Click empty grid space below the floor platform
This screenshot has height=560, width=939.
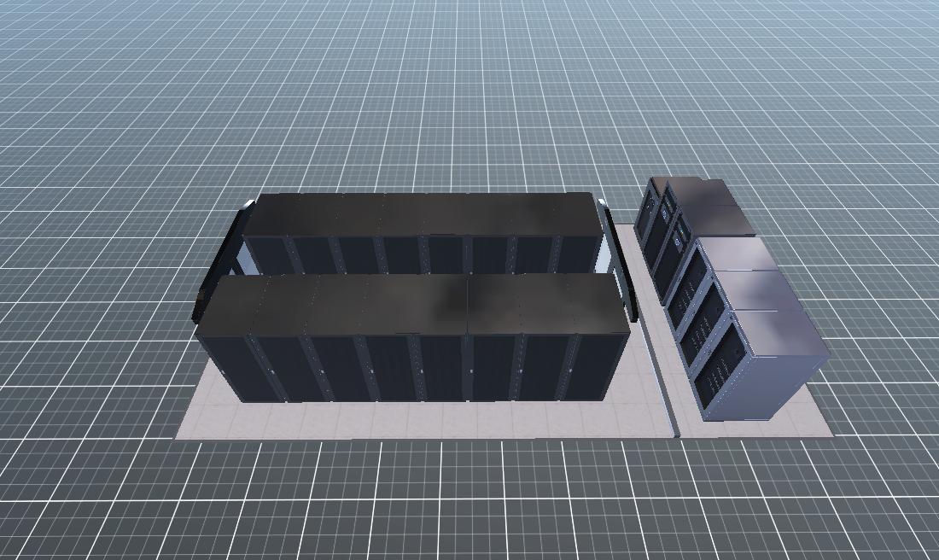tap(469, 504)
